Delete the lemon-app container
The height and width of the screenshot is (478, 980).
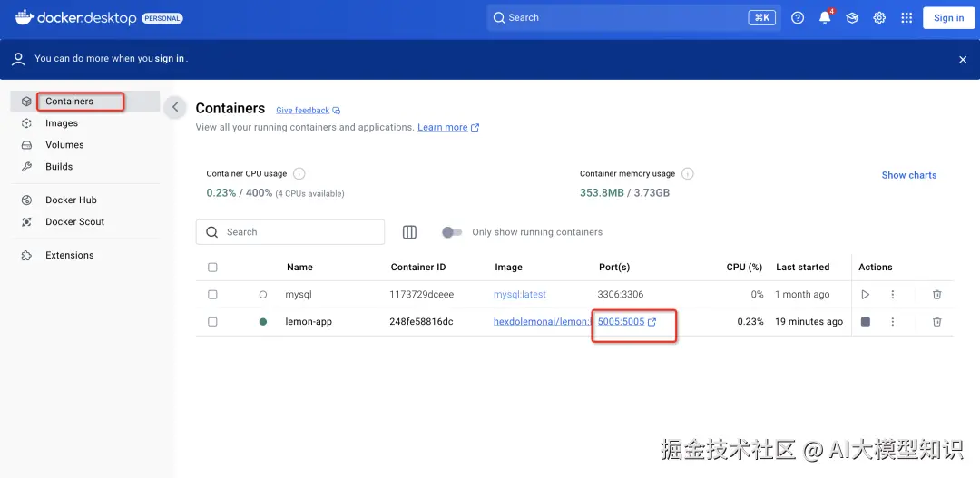click(936, 322)
